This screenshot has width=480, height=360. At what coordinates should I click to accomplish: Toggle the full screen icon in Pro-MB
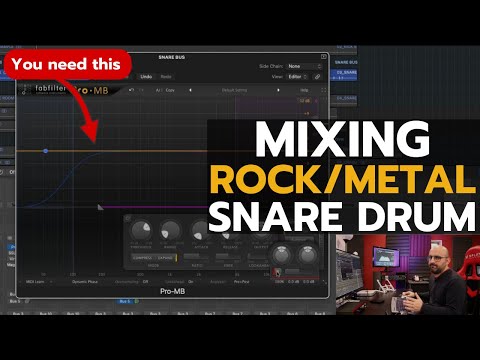pyautogui.click(x=323, y=90)
